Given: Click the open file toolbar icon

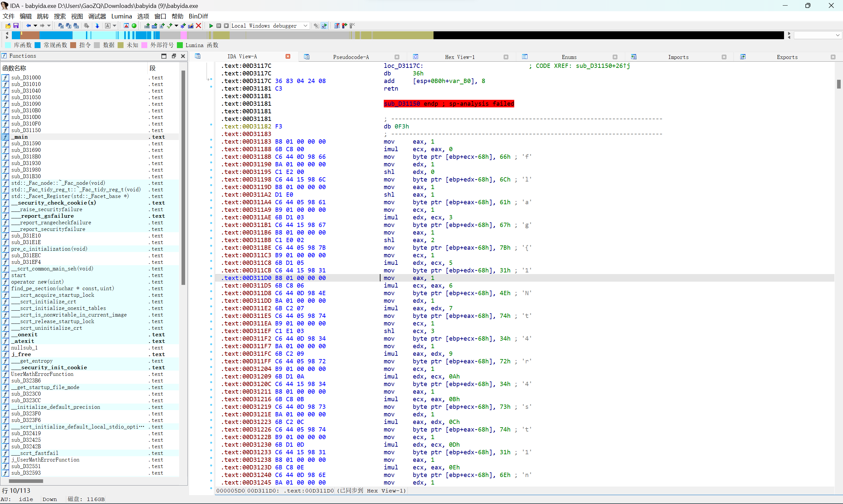Looking at the screenshot, I should 8,26.
